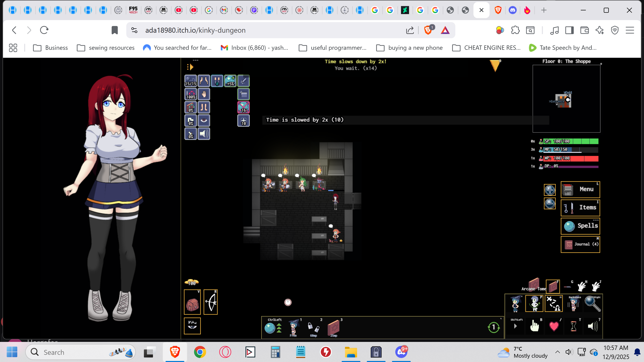Click the eye vision status icon
This screenshot has width=644, height=362.
coord(204,121)
